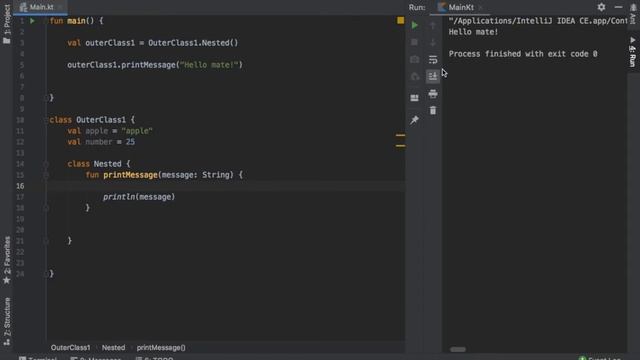
Task: Click the run gutter icon beside fun main
Action: point(32,21)
